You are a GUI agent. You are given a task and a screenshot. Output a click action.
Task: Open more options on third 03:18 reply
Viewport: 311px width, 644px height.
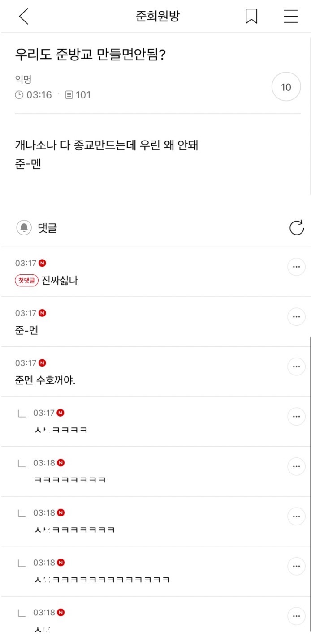tap(296, 566)
